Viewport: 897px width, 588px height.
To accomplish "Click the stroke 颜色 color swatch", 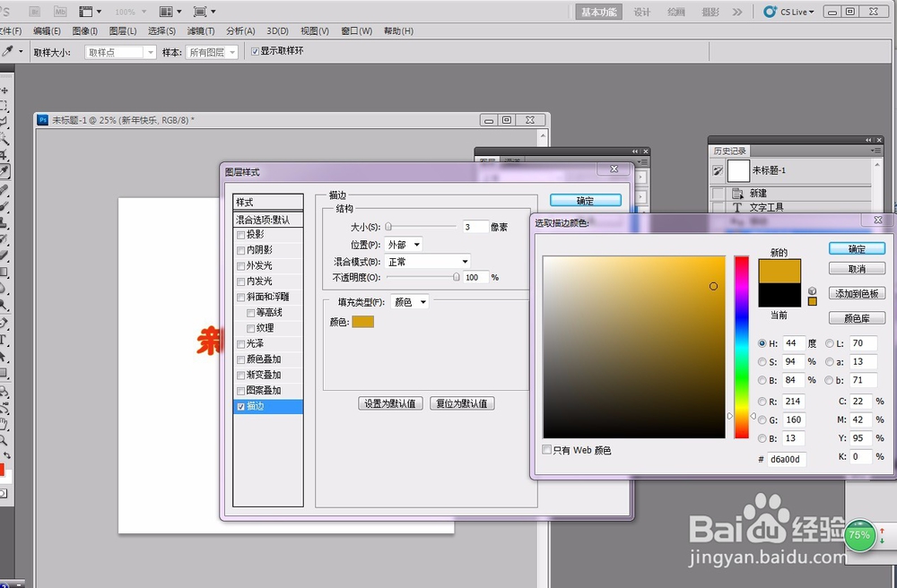I will point(362,322).
